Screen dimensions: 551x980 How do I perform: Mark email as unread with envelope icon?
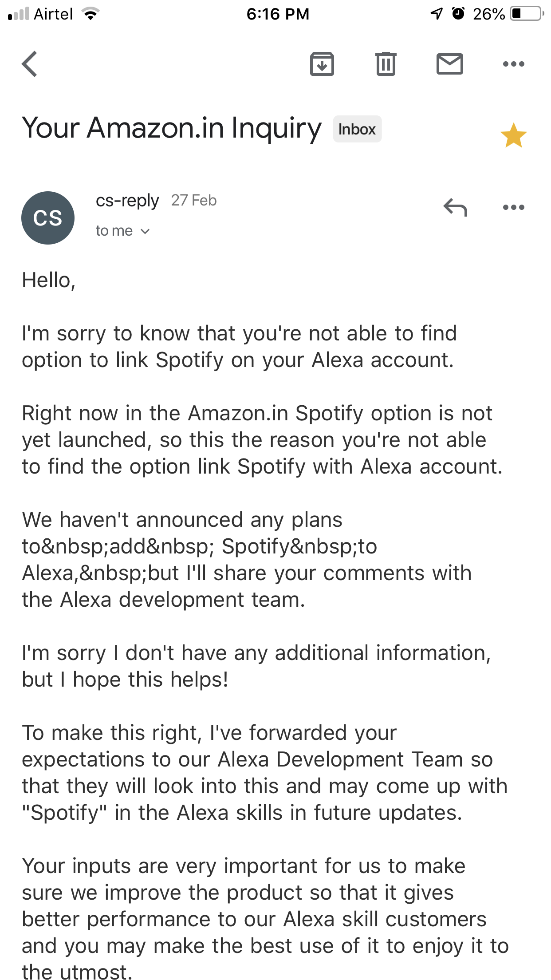tap(449, 64)
